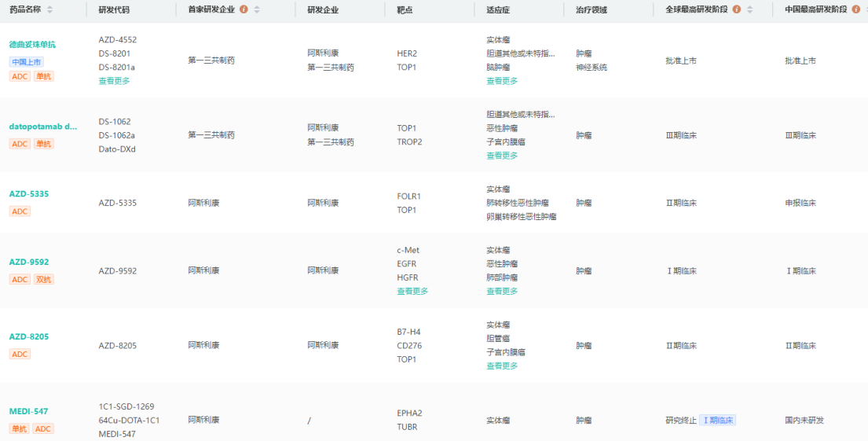Expand 查看更多 indications for 德曲妥珠单抗

[x=502, y=81]
